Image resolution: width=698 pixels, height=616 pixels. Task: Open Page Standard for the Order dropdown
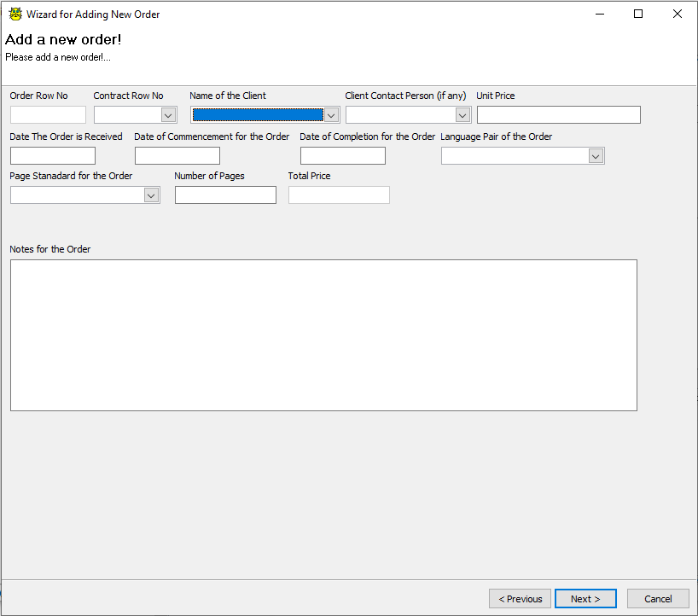point(151,195)
